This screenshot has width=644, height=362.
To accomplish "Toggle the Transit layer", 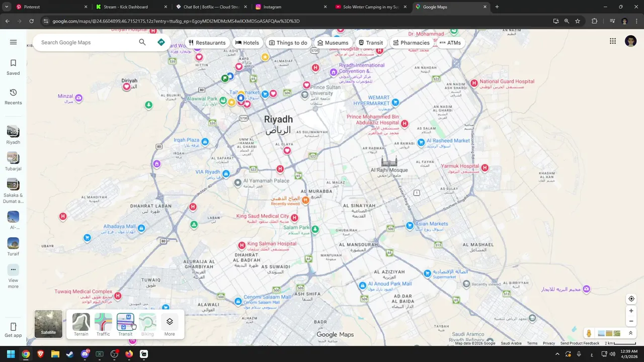I will 125,325.
